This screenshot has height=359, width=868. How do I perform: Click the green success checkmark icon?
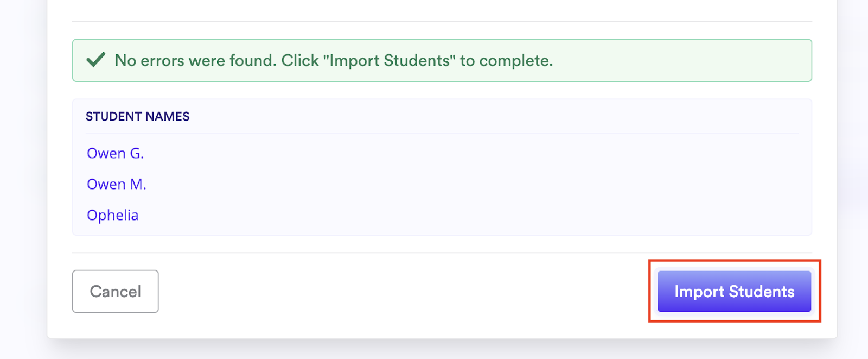(96, 60)
